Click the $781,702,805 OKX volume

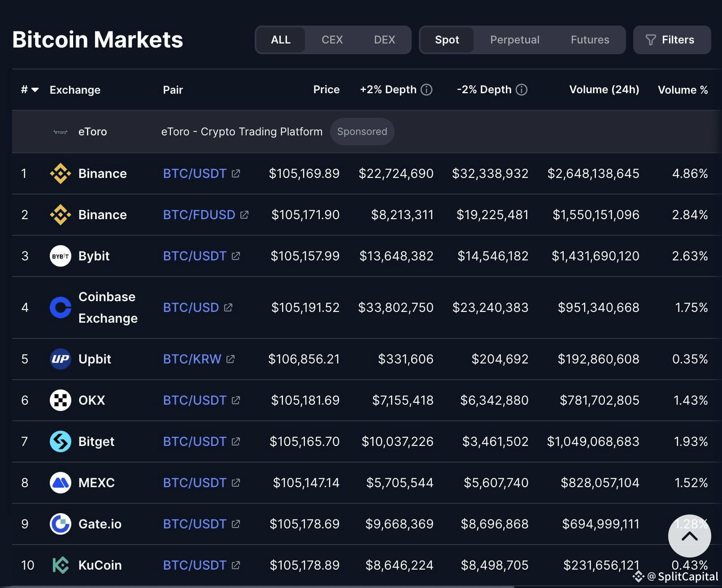click(x=600, y=400)
